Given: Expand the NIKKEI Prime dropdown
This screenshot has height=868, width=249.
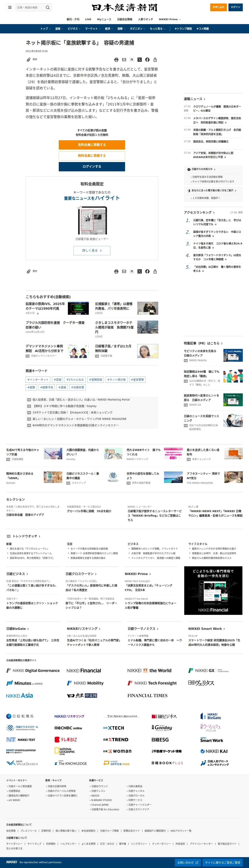Looking at the screenshot, I should [170, 19].
